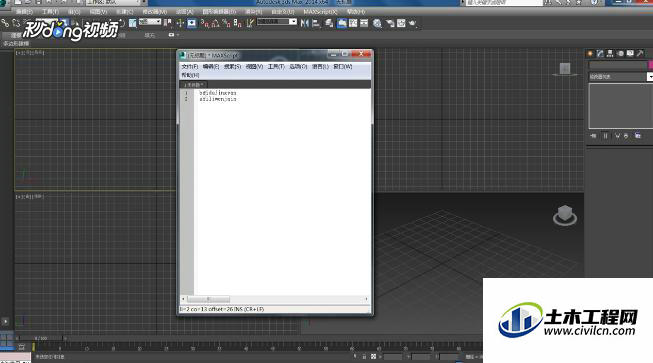Toggle the Graphite Ribbon toolbar icon
The height and width of the screenshot is (363, 653).
[341, 23]
